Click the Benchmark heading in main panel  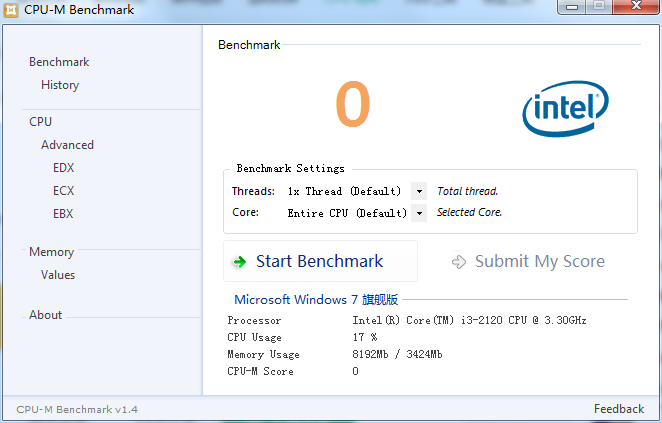pyautogui.click(x=249, y=45)
